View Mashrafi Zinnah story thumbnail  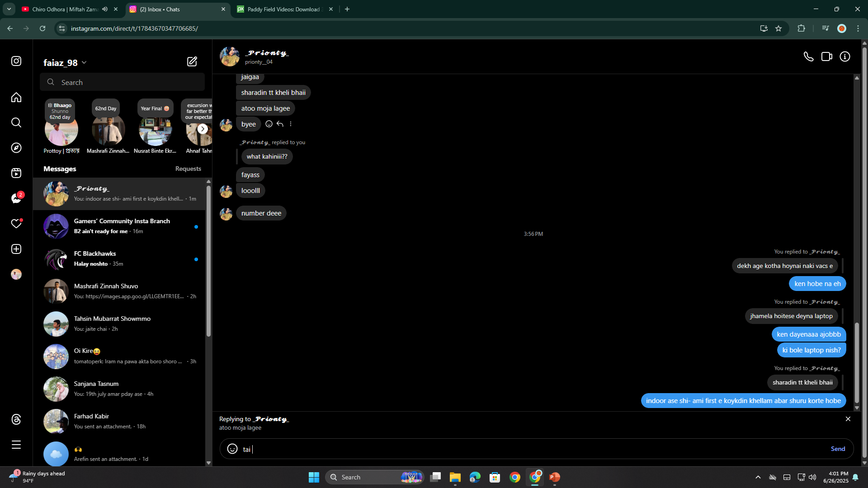(x=108, y=130)
